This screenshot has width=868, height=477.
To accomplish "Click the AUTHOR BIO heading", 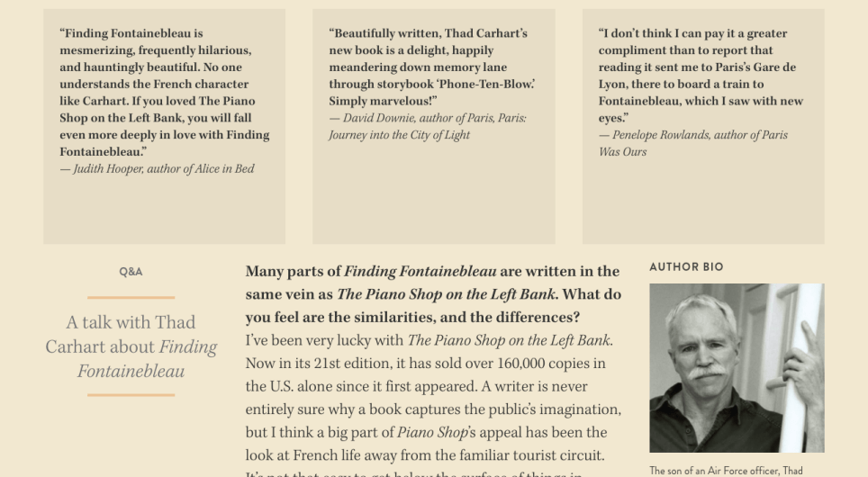I will [686, 266].
